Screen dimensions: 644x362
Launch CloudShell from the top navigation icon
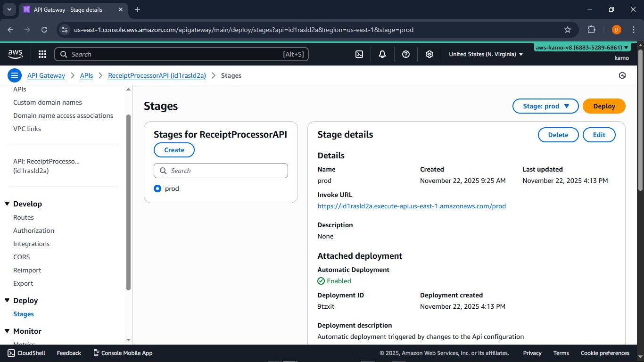click(359, 54)
